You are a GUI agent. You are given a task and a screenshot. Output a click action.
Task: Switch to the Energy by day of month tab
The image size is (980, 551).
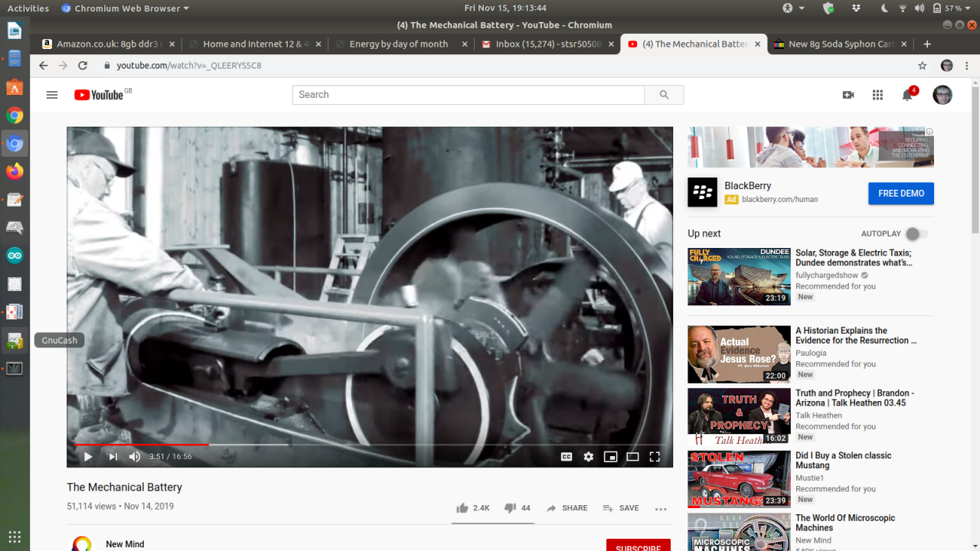pos(398,44)
